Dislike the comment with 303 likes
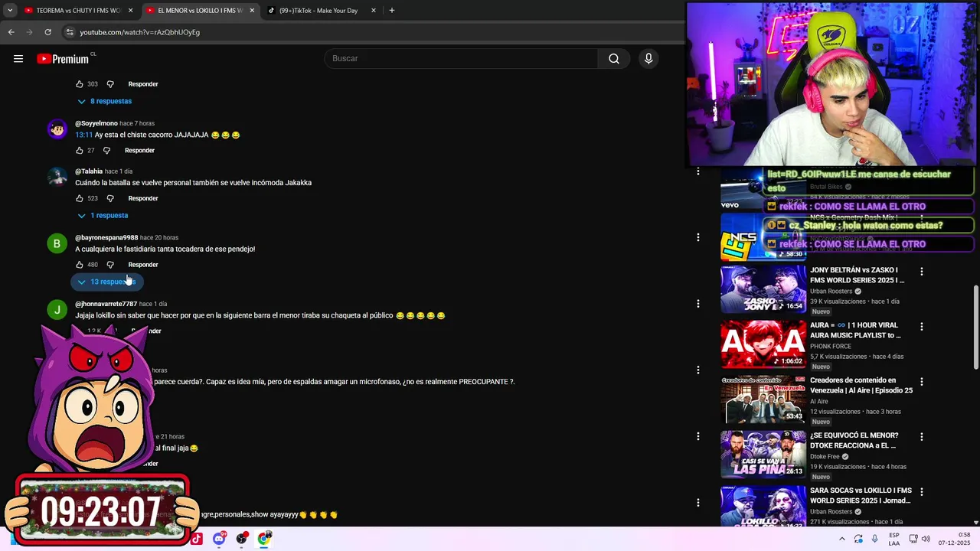The width and height of the screenshot is (980, 551). [110, 84]
